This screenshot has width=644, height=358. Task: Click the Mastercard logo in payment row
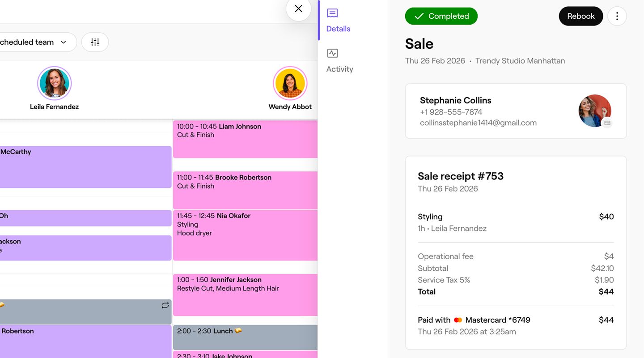[x=458, y=320]
